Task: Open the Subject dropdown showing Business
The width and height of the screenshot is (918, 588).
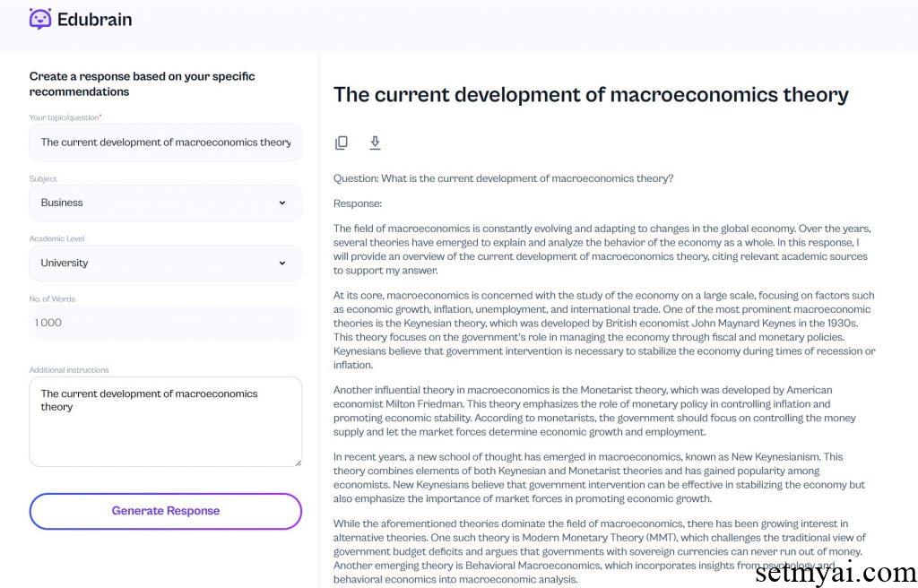Action: click(x=166, y=203)
